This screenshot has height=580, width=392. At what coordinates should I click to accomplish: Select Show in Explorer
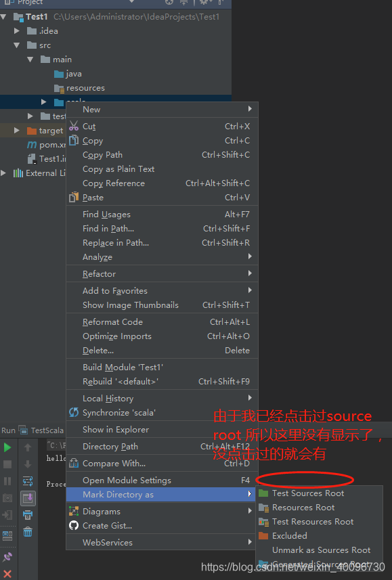click(162, 430)
